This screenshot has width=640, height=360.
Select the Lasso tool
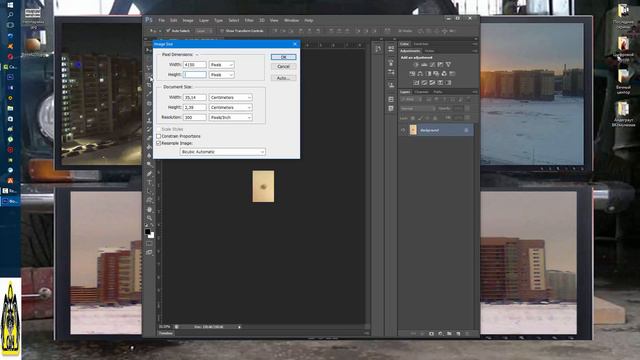[149, 67]
